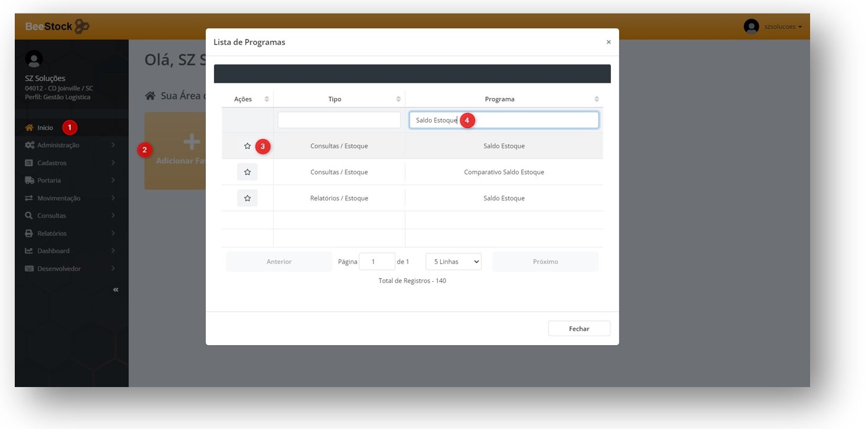868x429 pixels.
Task: Click the Portaria truck icon
Action: (29, 180)
